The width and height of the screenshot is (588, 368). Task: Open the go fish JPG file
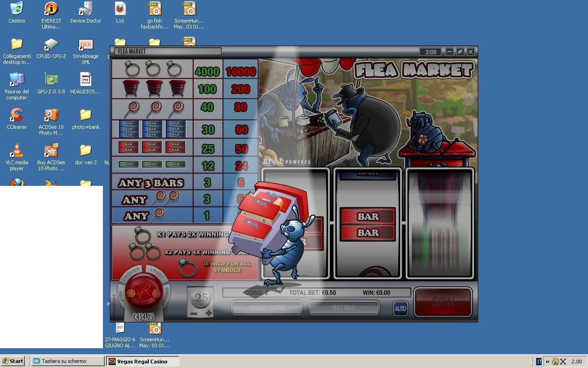coord(154,15)
